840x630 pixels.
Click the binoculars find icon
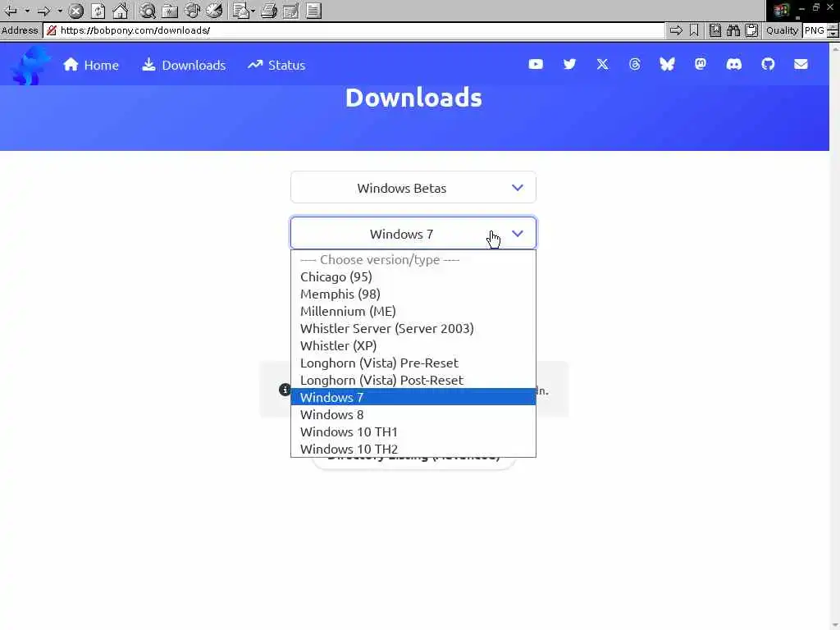733,30
